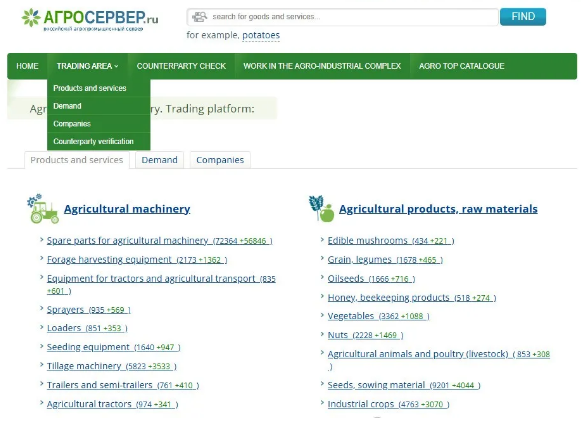Switch to the Demand tab
The height and width of the screenshot is (427, 581).
(x=159, y=160)
